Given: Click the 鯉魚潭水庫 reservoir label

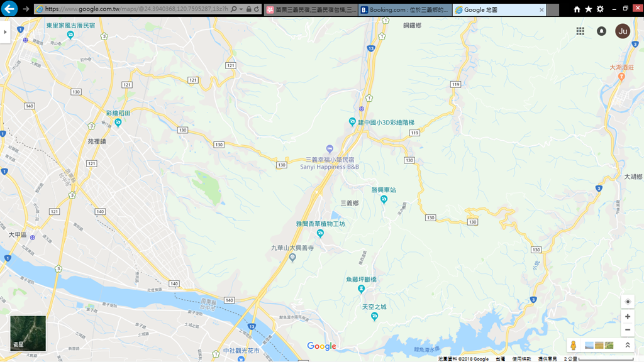Looking at the screenshot, I should pos(427,349).
